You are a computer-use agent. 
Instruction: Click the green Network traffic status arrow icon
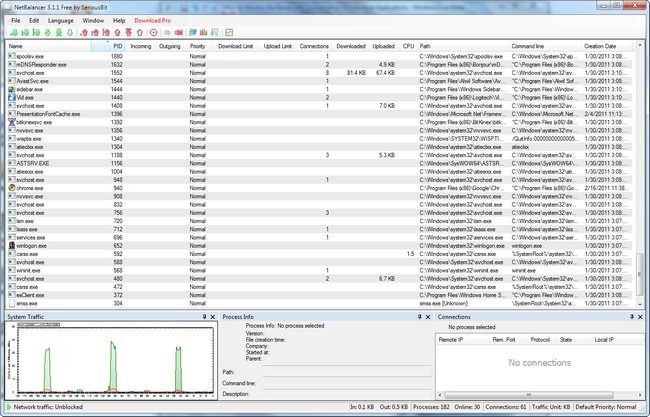[9, 407]
